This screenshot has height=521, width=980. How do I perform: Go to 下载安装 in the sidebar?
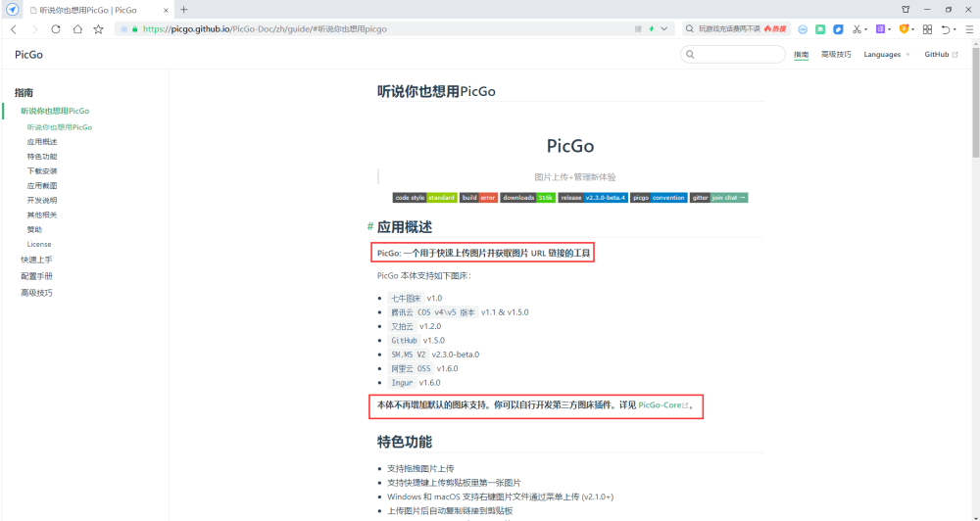(x=42, y=170)
